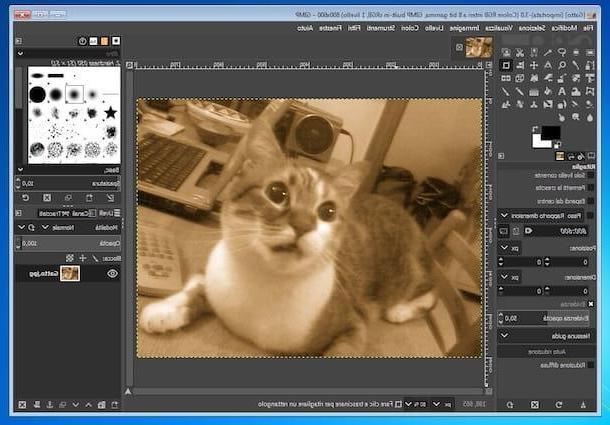Select the Rectangle Select tool
Image resolution: width=610 pixels, height=425 pixels.
(x=590, y=53)
